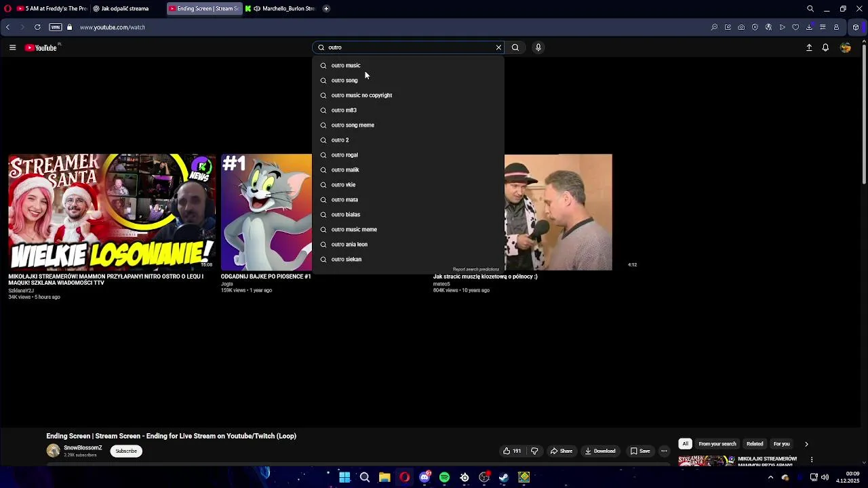Pick the 'outro music meme' suggestion
This screenshot has height=488, width=868.
[x=408, y=229]
